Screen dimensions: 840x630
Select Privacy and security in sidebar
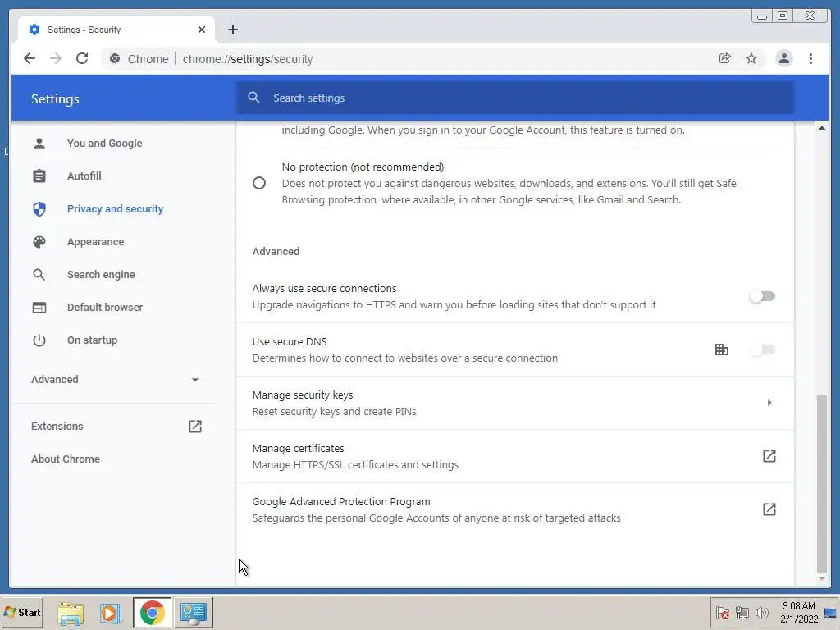[115, 209]
